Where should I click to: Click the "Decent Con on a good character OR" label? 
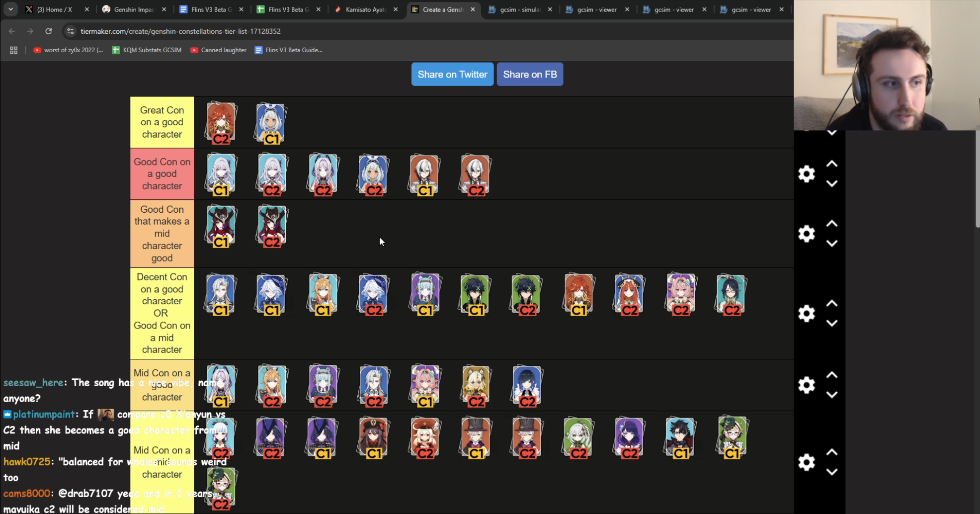pos(162,314)
